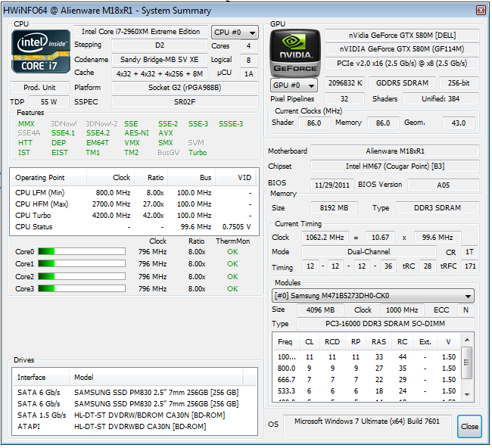Click the Bus column header
The height and width of the screenshot is (448, 492).
(192, 178)
